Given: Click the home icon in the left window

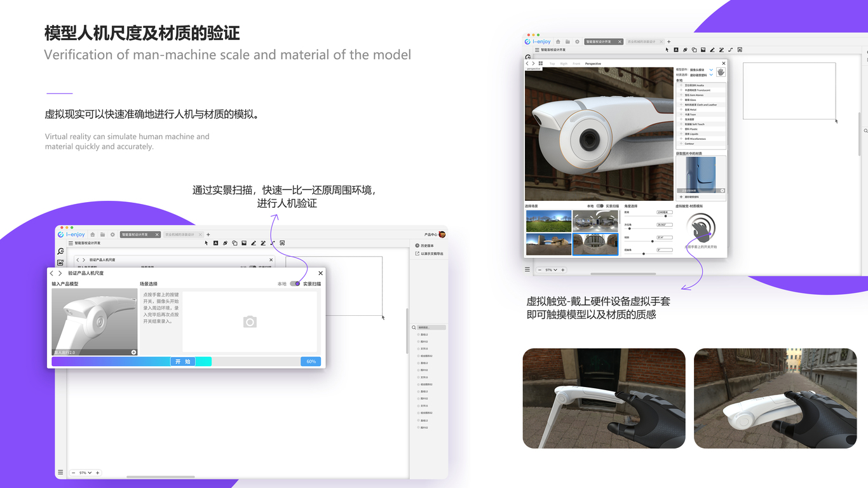Looking at the screenshot, I should coord(92,234).
